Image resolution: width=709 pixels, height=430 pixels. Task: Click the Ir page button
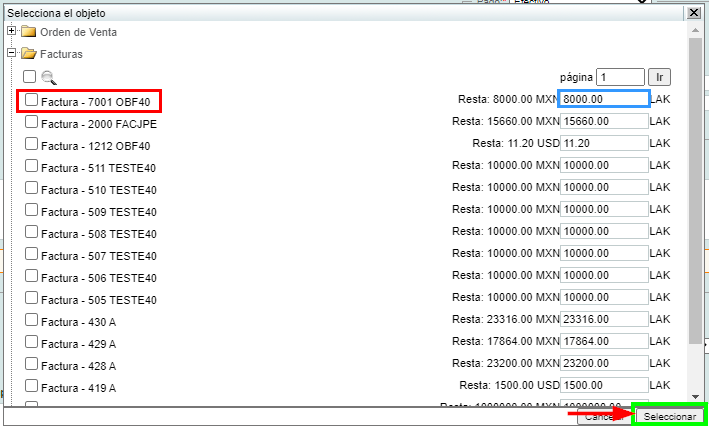[x=659, y=77]
